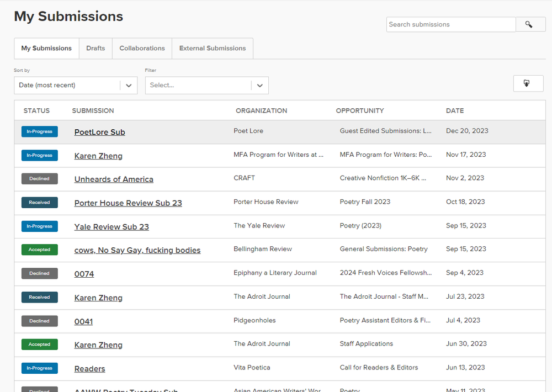The image size is (552, 392).
Task: Open the PoetLore Sub submission
Action: coord(99,132)
